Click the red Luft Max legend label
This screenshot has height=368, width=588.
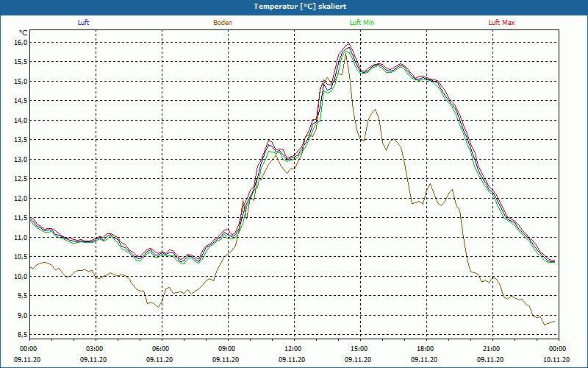(x=501, y=23)
